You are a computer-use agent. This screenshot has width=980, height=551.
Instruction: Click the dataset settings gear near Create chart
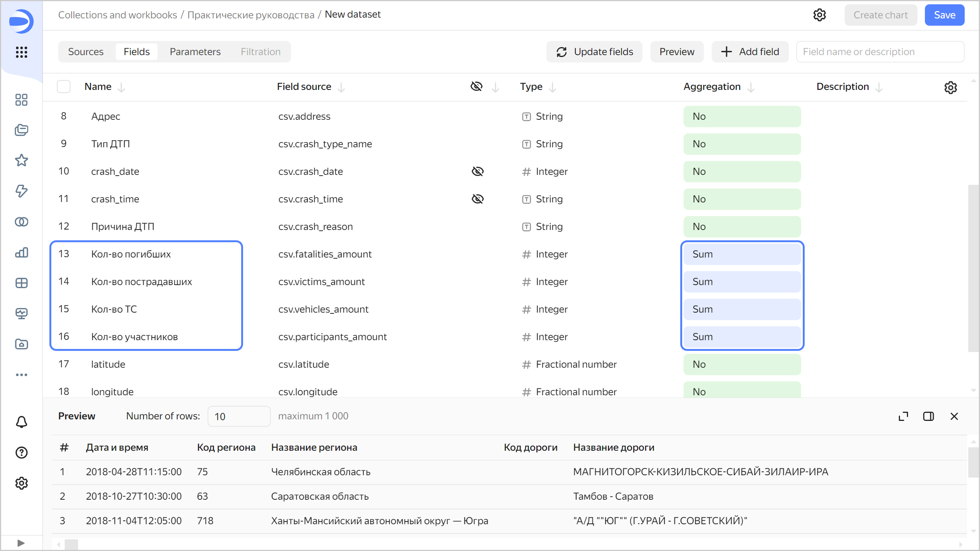click(x=820, y=15)
